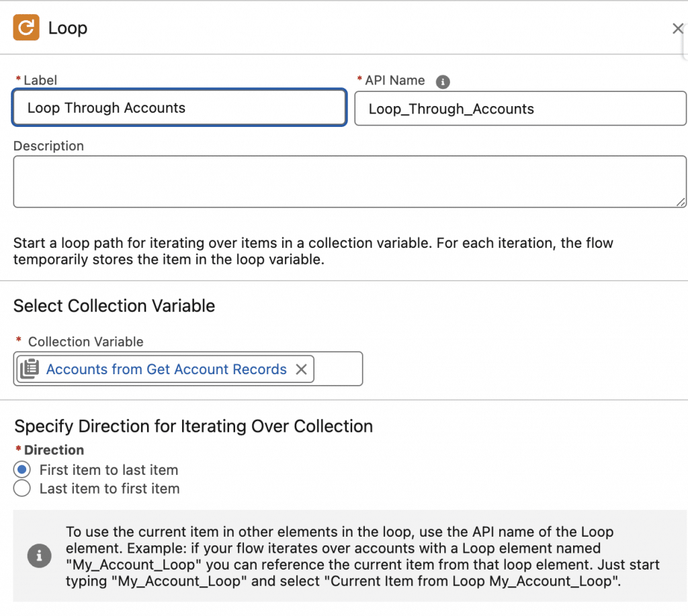Viewport: 688px width, 616px height.
Task: Click the Loop title in the header
Action: [x=68, y=28]
